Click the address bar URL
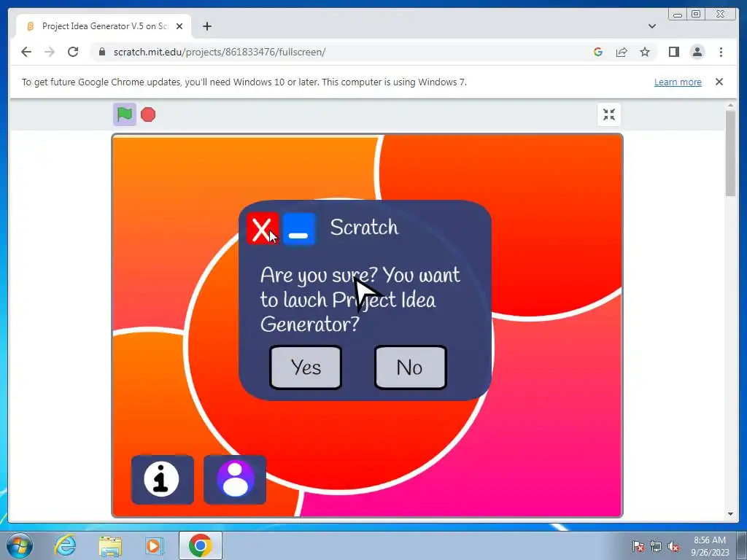Viewport: 747px width, 560px height. 220,52
